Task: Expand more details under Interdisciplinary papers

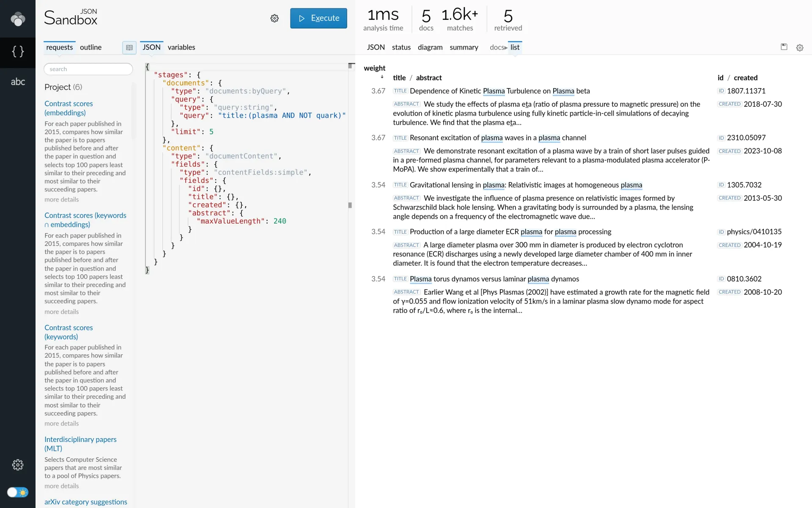Action: [x=62, y=486]
